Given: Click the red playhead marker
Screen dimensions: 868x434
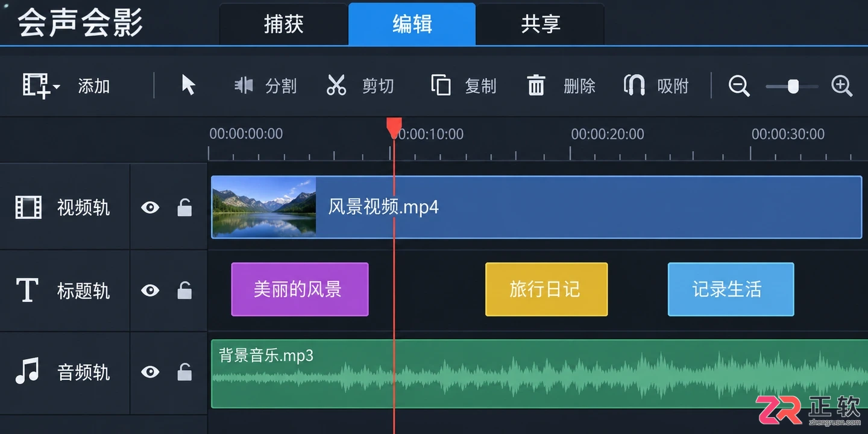Looking at the screenshot, I should click(394, 128).
